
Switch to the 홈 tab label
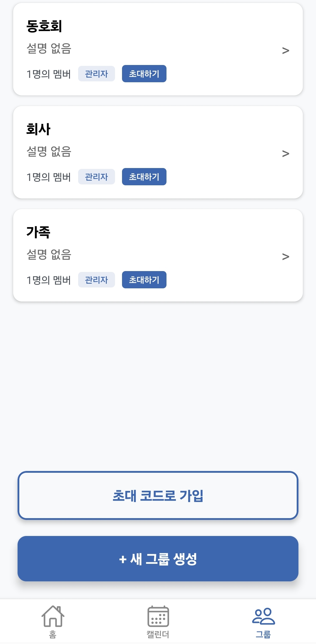[53, 634]
